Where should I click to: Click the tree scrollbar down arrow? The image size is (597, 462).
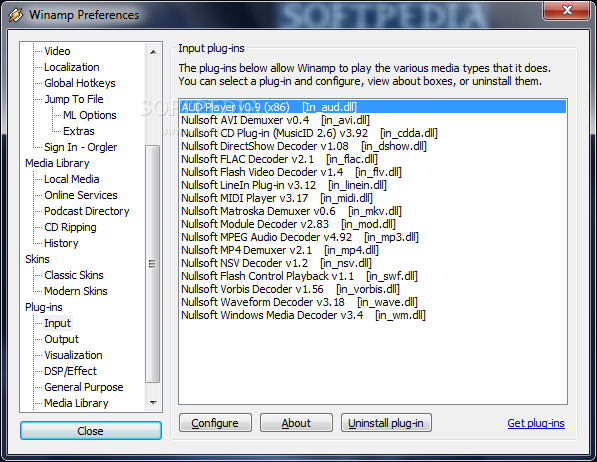click(153, 403)
